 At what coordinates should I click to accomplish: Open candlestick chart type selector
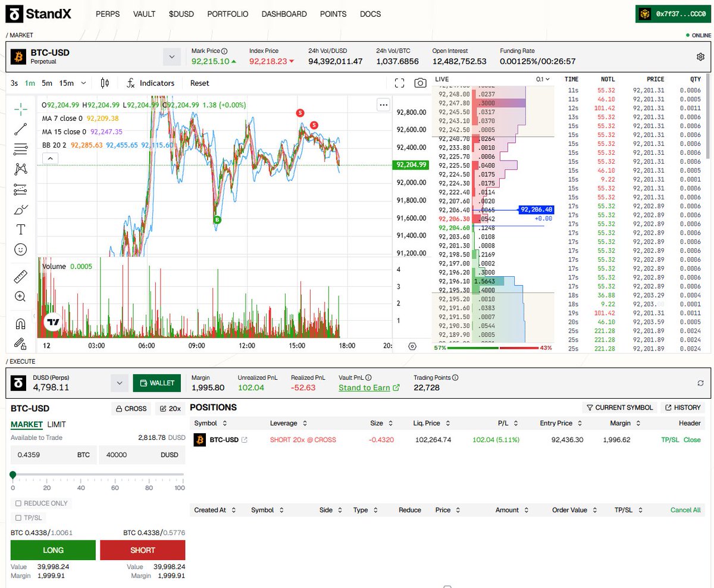pos(105,83)
